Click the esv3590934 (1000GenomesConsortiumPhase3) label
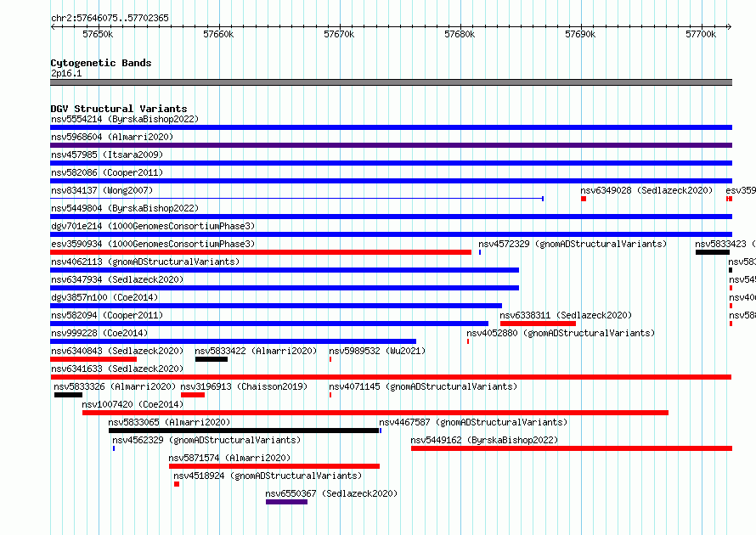This screenshot has height=535, width=756. pos(153,244)
